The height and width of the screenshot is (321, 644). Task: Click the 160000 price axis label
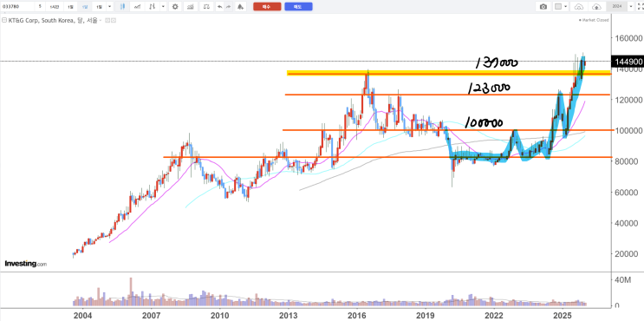pyautogui.click(x=629, y=38)
